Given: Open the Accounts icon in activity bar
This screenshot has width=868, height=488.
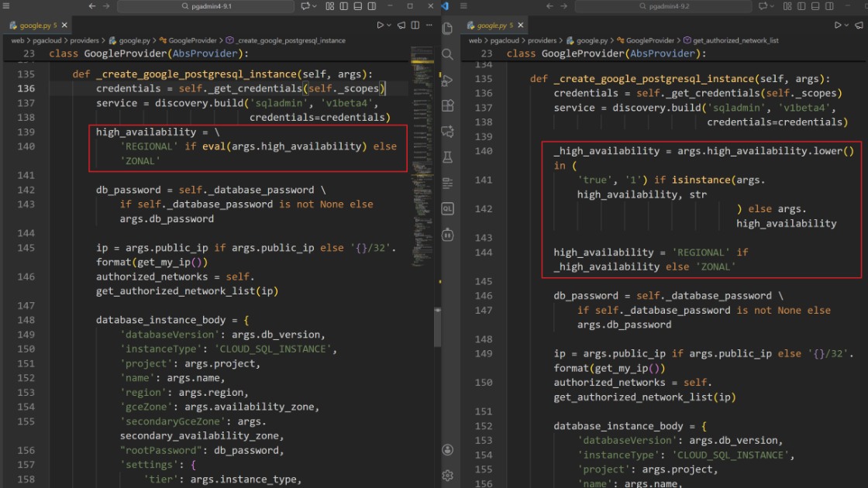Looking at the screenshot, I should 447,450.
